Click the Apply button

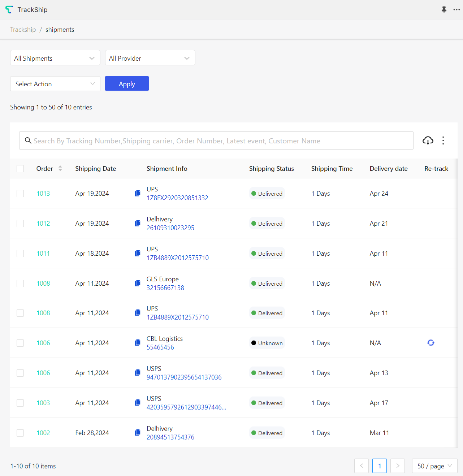click(x=127, y=83)
